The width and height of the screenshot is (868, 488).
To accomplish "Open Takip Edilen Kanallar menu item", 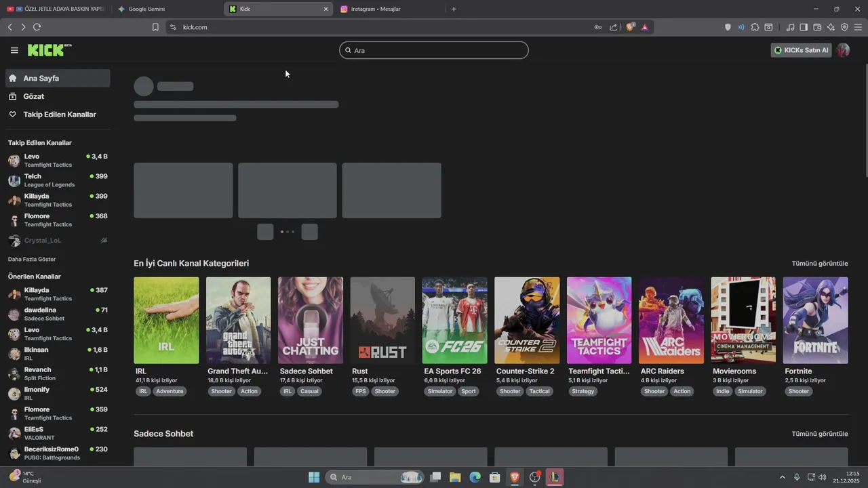I will tap(58, 115).
